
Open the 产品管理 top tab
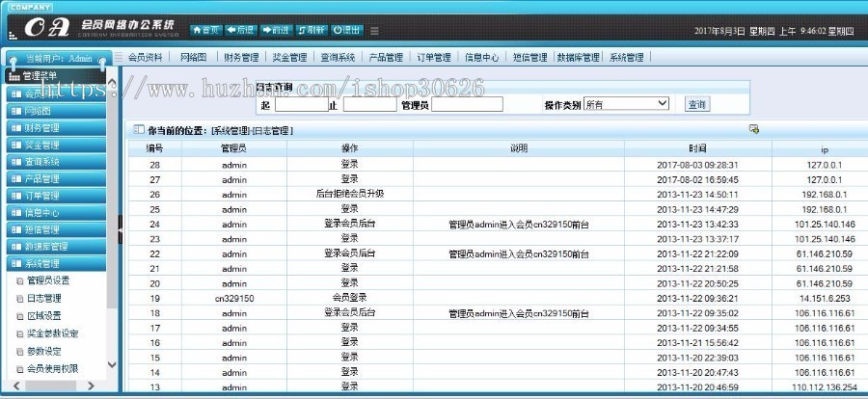386,57
